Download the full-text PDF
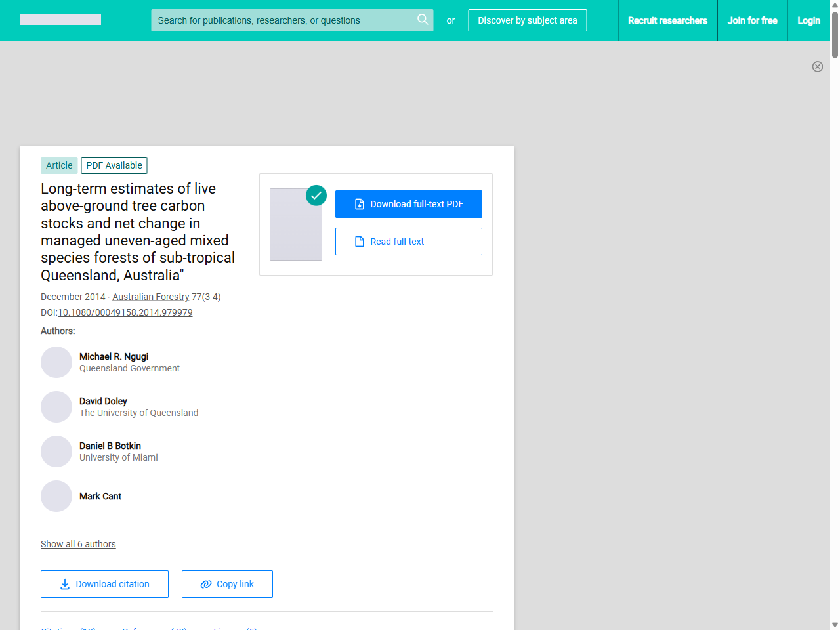This screenshot has width=840, height=630. [x=408, y=204]
